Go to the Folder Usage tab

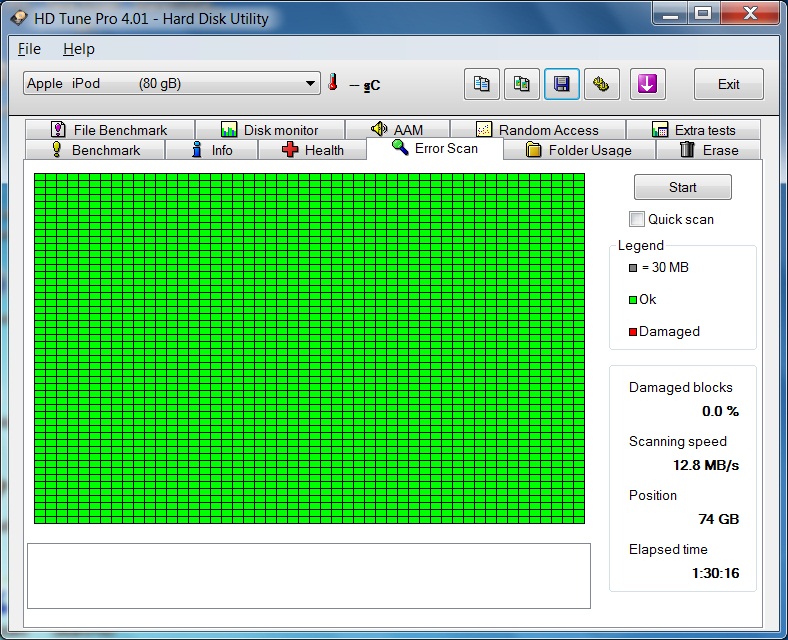578,150
